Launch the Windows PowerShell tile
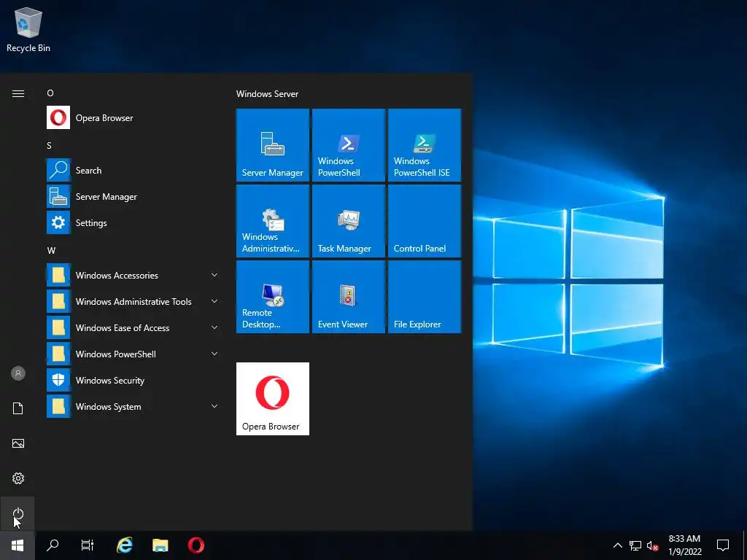The width and height of the screenshot is (747, 560). 348,145
